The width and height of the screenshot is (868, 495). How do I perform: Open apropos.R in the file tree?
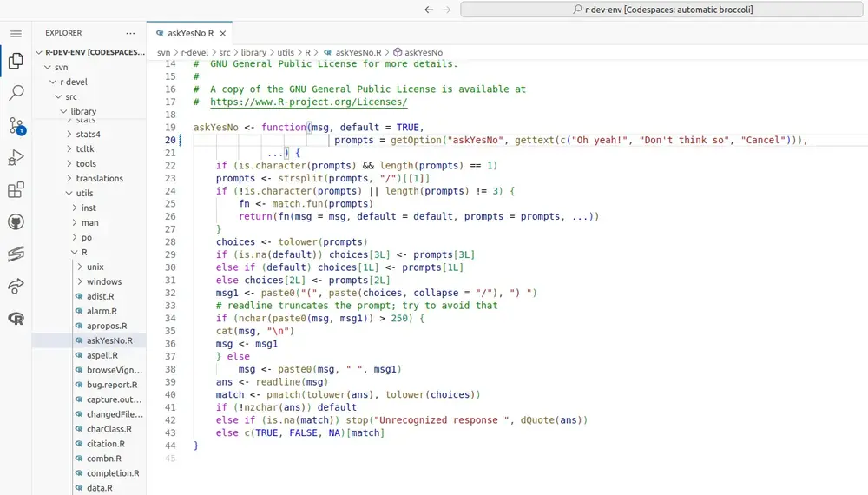(107, 326)
